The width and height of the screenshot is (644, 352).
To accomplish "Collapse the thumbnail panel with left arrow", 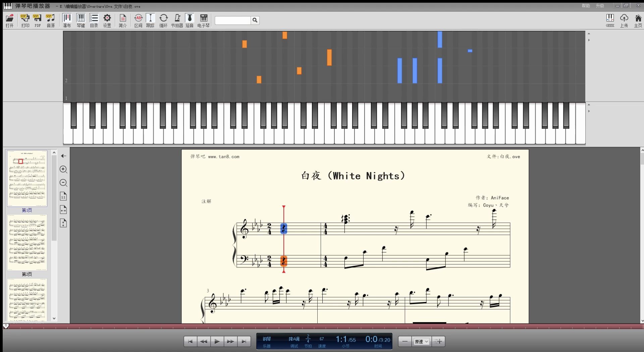I will [x=63, y=156].
